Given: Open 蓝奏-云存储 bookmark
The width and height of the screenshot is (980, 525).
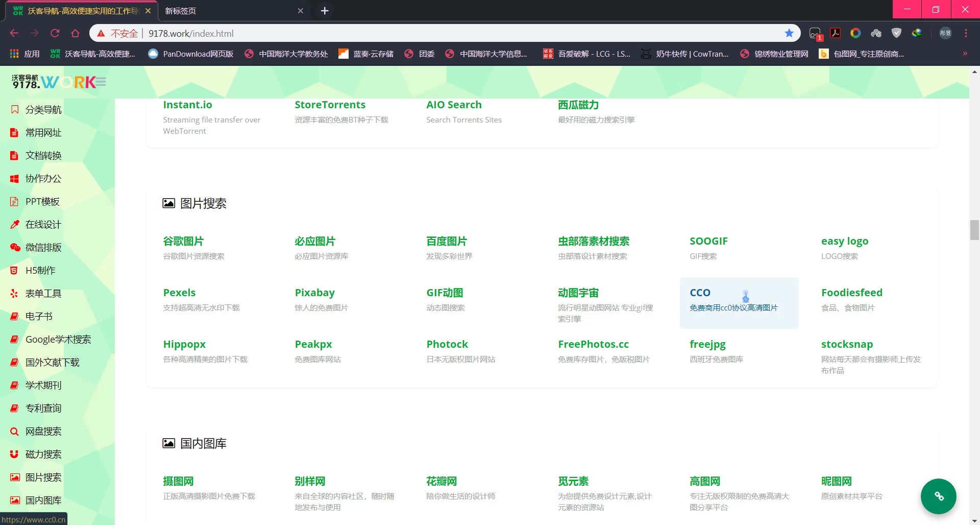Looking at the screenshot, I should click(x=366, y=54).
